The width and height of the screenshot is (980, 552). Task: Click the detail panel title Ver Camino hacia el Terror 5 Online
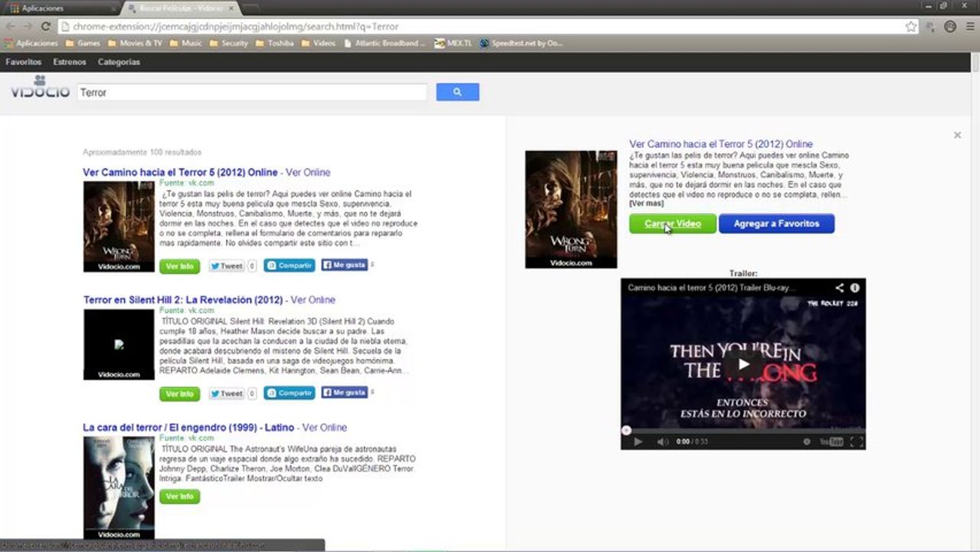tap(721, 144)
